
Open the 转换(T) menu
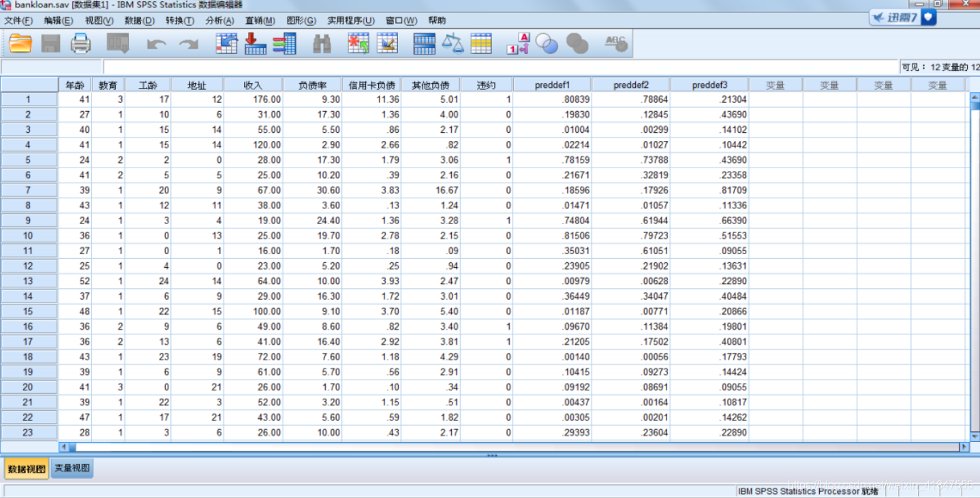(179, 20)
